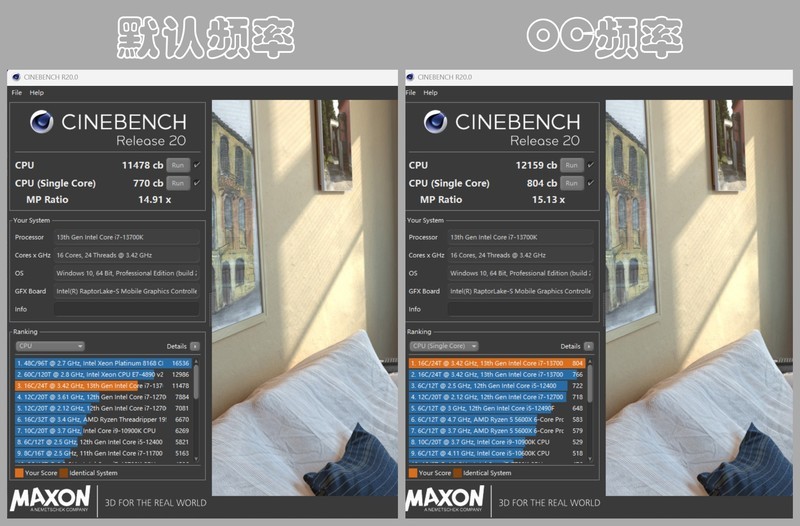Run CPU test in left window
800x526 pixels.
pos(178,165)
